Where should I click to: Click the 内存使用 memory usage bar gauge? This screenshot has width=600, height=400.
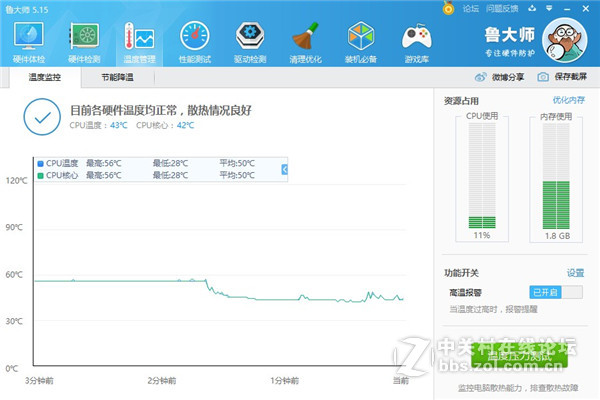(556, 176)
